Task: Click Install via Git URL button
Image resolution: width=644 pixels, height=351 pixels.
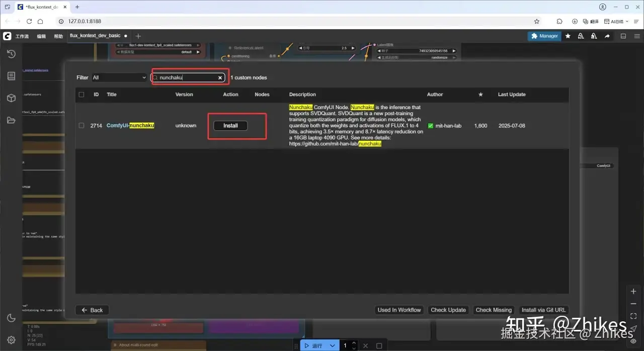Action: pos(543,310)
